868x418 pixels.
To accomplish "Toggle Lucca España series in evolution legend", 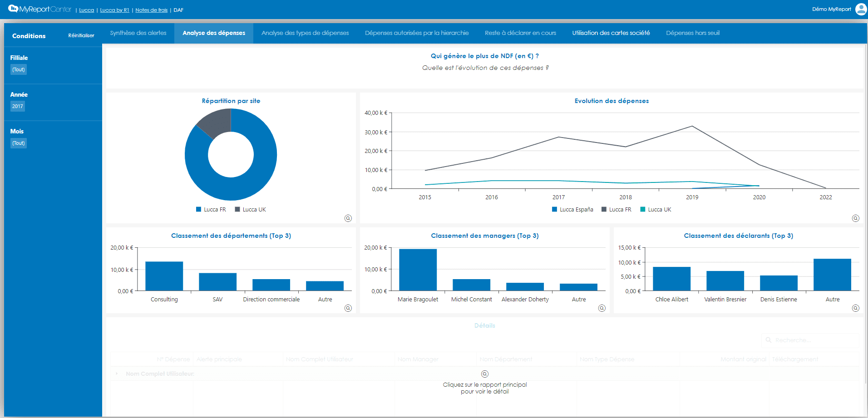I will [572, 210].
